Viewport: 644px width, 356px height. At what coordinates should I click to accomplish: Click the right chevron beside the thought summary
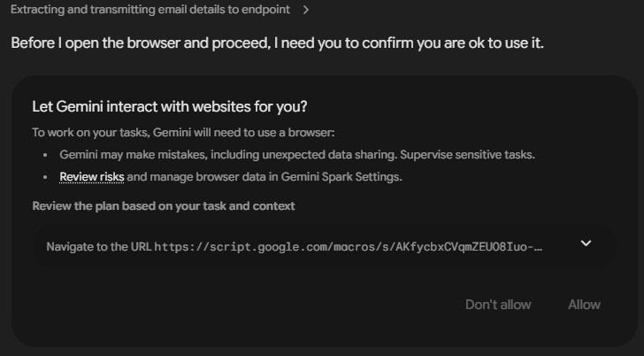tap(305, 10)
